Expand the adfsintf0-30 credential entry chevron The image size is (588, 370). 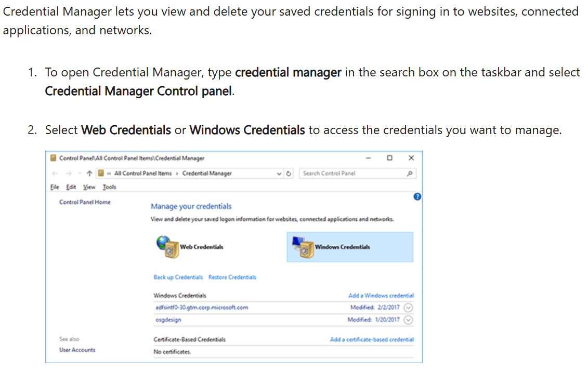tap(409, 308)
